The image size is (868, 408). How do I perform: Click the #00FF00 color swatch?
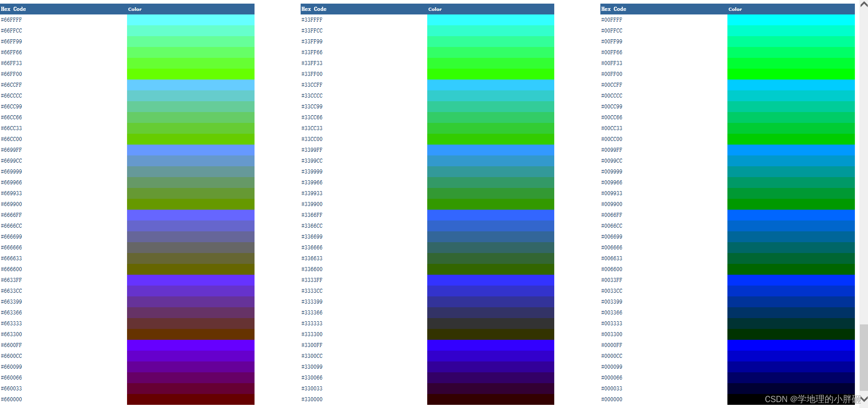coord(791,74)
